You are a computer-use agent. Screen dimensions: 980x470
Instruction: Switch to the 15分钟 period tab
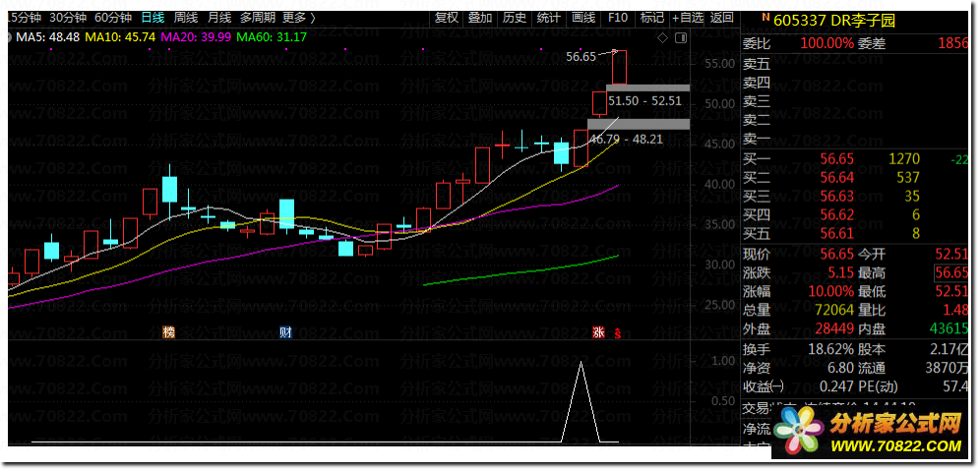24,18
